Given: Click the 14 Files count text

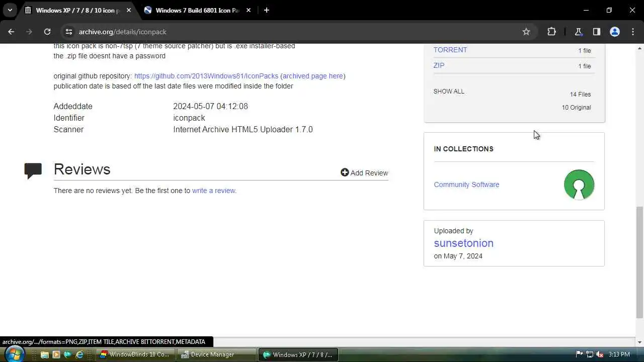Looking at the screenshot, I should point(580,95).
